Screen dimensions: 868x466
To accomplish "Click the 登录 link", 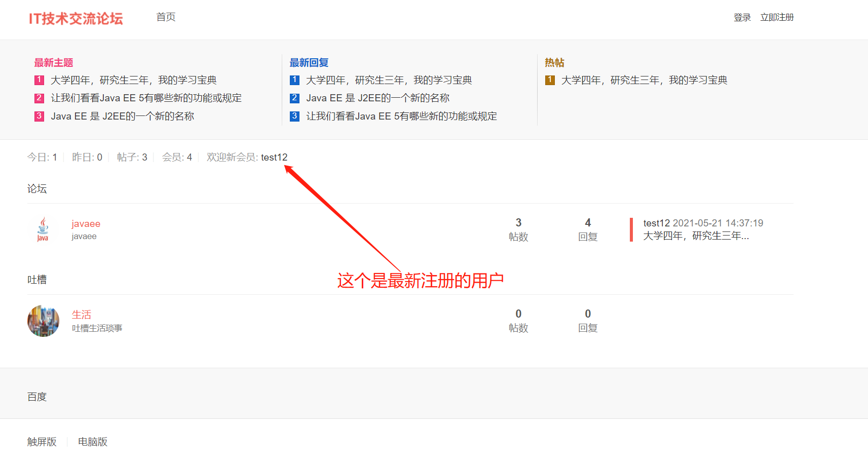I will [x=742, y=17].
